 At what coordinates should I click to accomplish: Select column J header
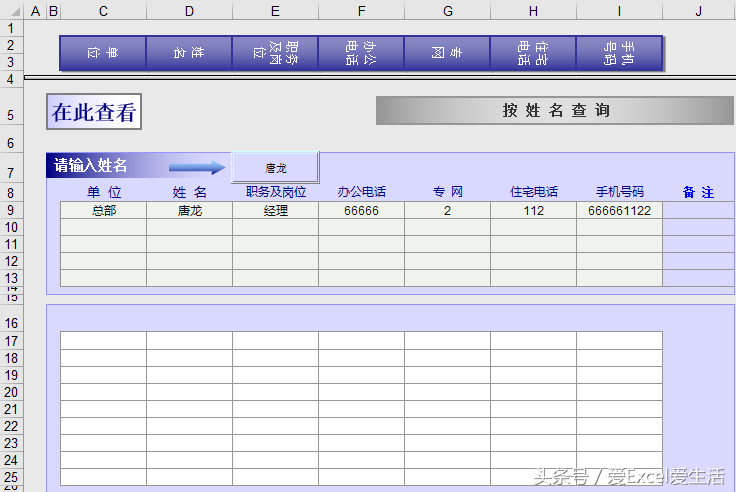(x=698, y=11)
